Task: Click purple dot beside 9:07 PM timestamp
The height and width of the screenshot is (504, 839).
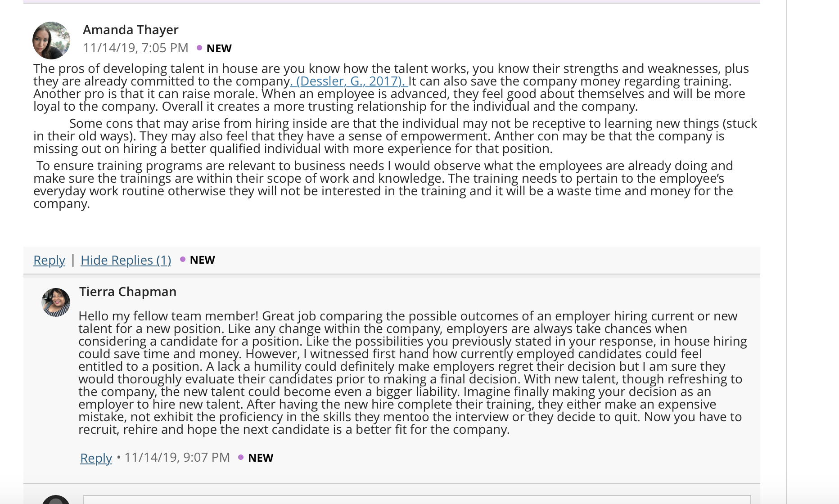Action: [241, 457]
